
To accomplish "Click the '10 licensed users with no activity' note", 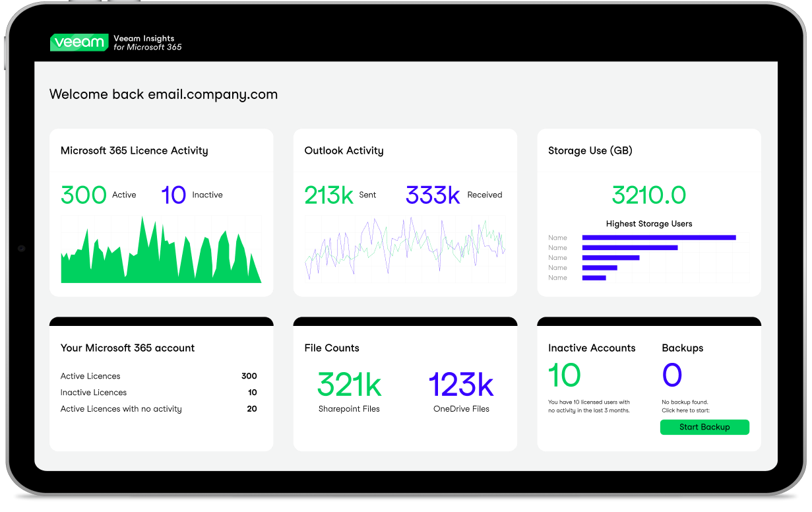I will tap(589, 406).
